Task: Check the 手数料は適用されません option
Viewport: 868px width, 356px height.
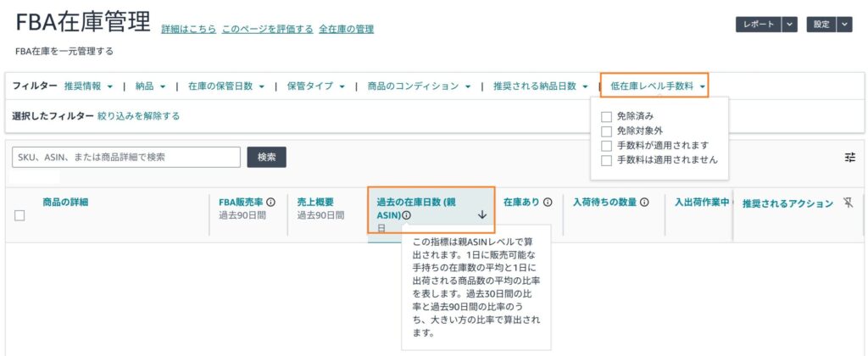Action: [x=606, y=160]
